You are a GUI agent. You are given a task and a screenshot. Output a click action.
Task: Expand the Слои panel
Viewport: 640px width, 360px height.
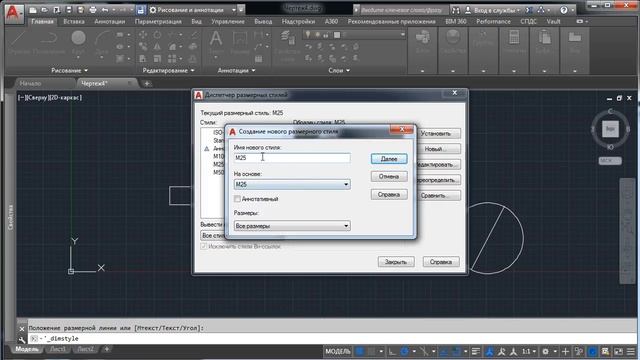pyautogui.click(x=339, y=71)
